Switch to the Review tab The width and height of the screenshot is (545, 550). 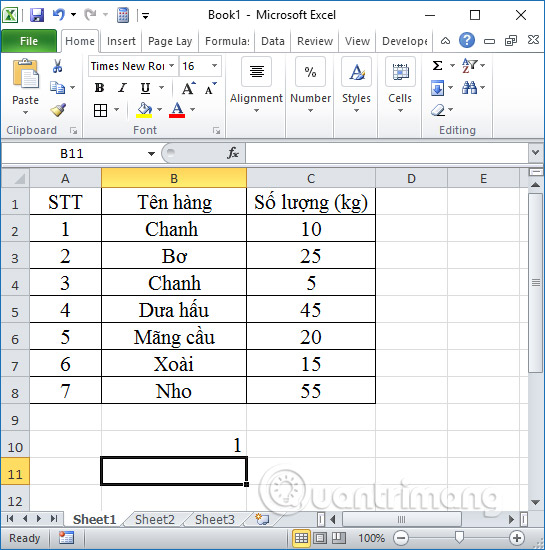tap(315, 41)
